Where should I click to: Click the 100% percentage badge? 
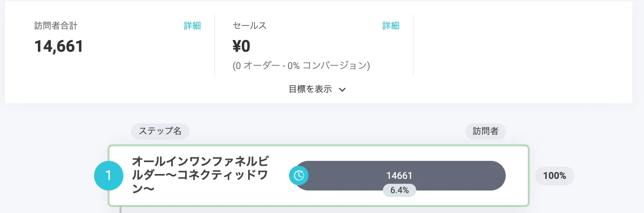coord(554,175)
